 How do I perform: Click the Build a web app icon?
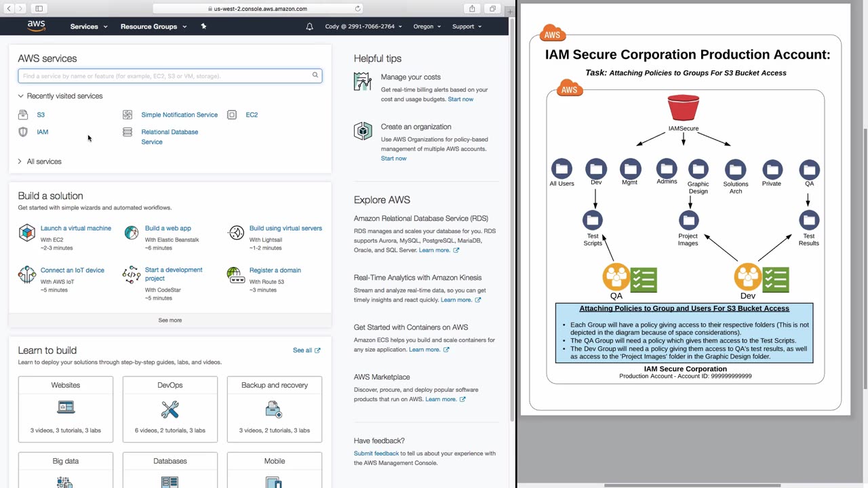tap(132, 233)
